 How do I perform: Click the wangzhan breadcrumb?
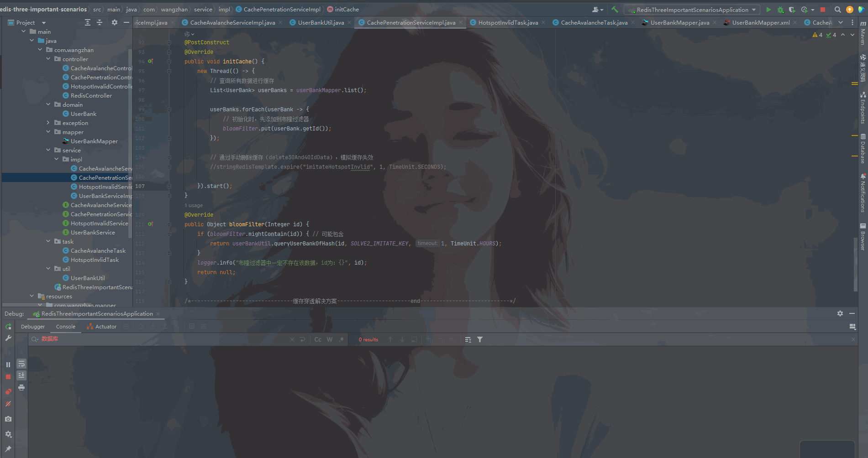coord(174,10)
